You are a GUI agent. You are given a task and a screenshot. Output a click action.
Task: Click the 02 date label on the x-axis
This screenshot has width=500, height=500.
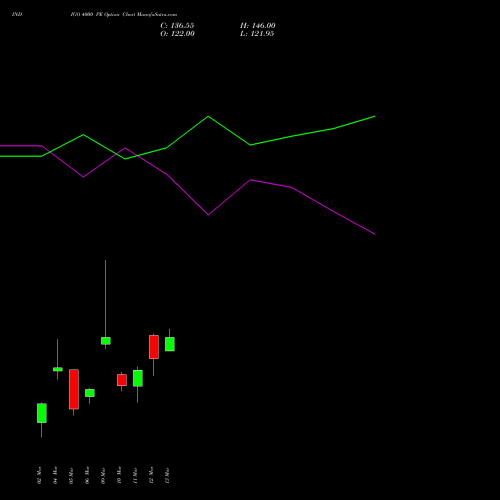coord(39,475)
